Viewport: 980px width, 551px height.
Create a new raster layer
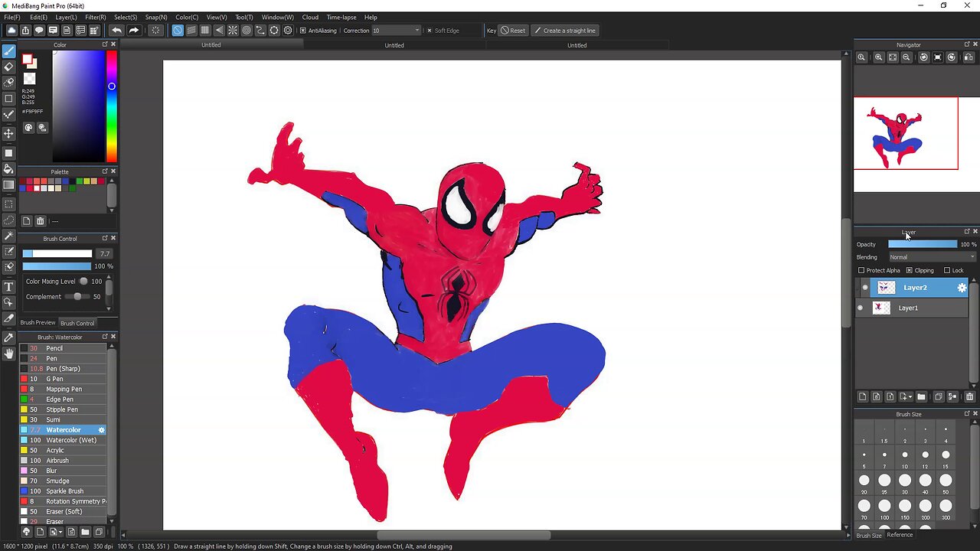(863, 396)
